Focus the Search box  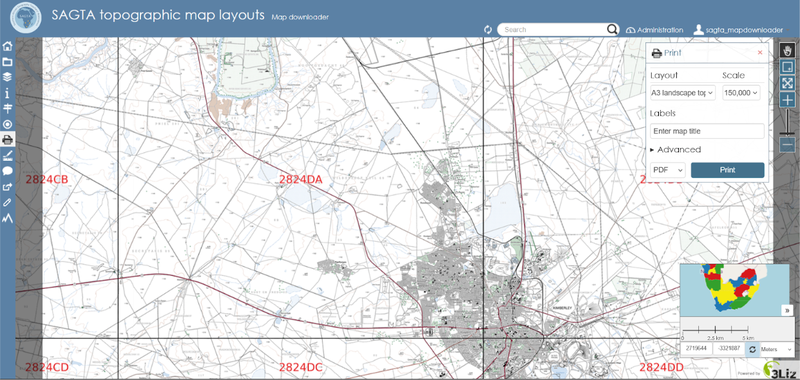pyautogui.click(x=553, y=30)
